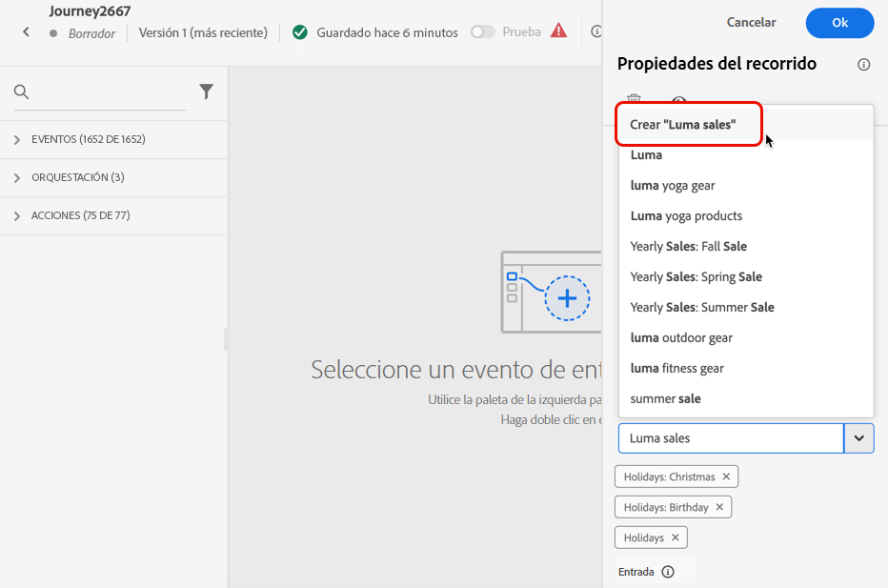Choose Luma yoga products tag
Image resolution: width=888 pixels, height=588 pixels.
click(x=746, y=215)
